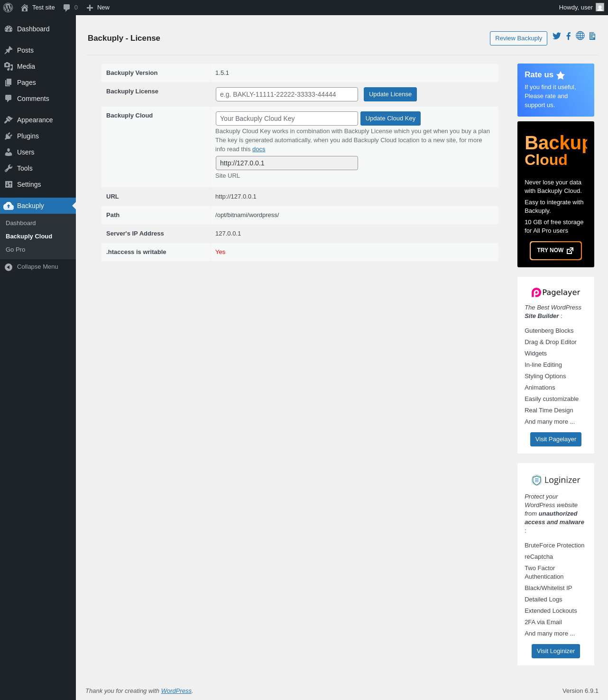The width and height of the screenshot is (608, 700).
Task: Click the TRY NOW button
Action: [x=555, y=251]
